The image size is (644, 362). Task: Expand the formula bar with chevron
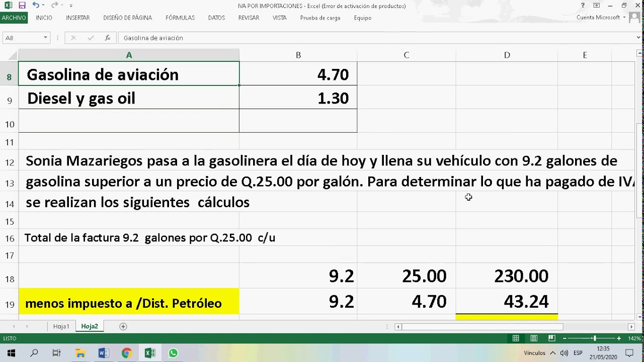pyautogui.click(x=639, y=38)
